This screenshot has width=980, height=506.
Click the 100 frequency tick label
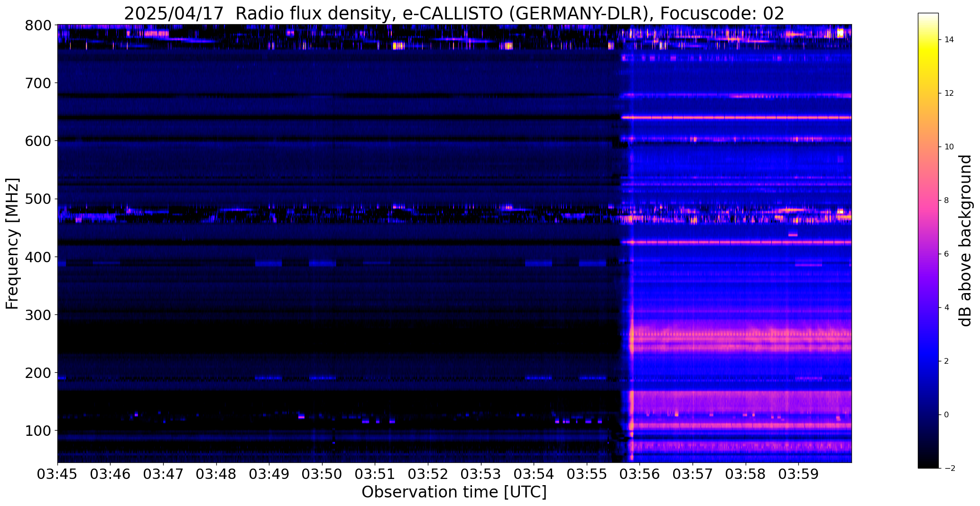(x=39, y=431)
